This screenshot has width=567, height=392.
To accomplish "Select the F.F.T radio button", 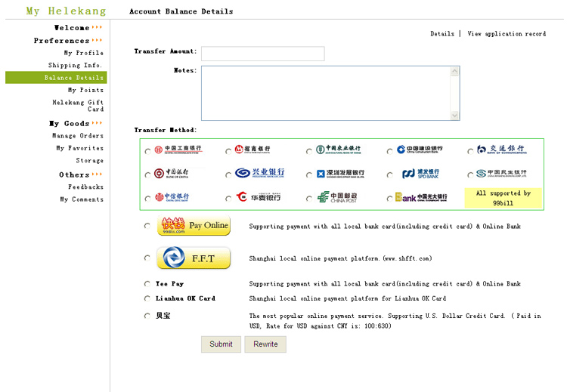I will [147, 258].
